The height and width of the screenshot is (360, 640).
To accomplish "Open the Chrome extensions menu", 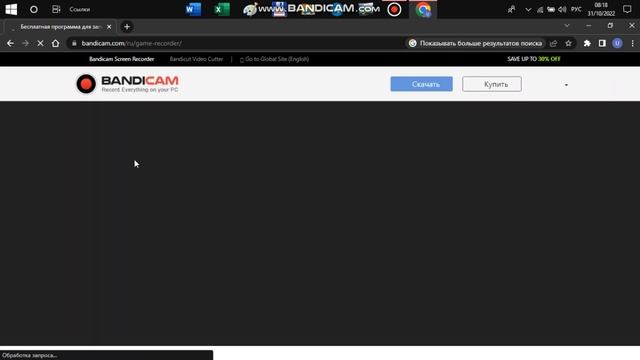I will (x=587, y=43).
